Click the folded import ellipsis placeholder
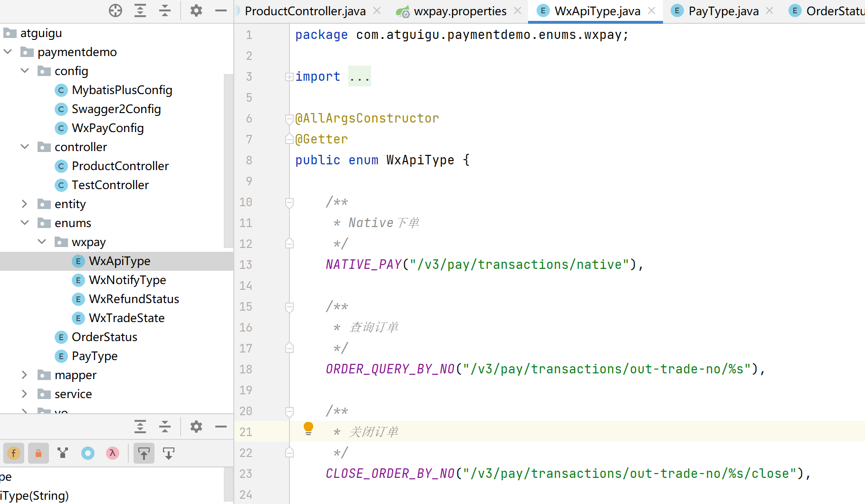 tap(360, 76)
